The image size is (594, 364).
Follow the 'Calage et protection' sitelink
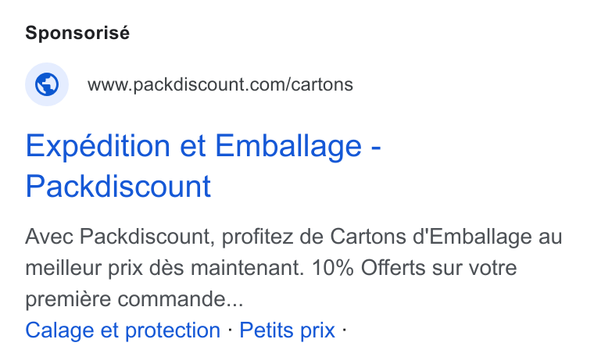click(x=123, y=330)
